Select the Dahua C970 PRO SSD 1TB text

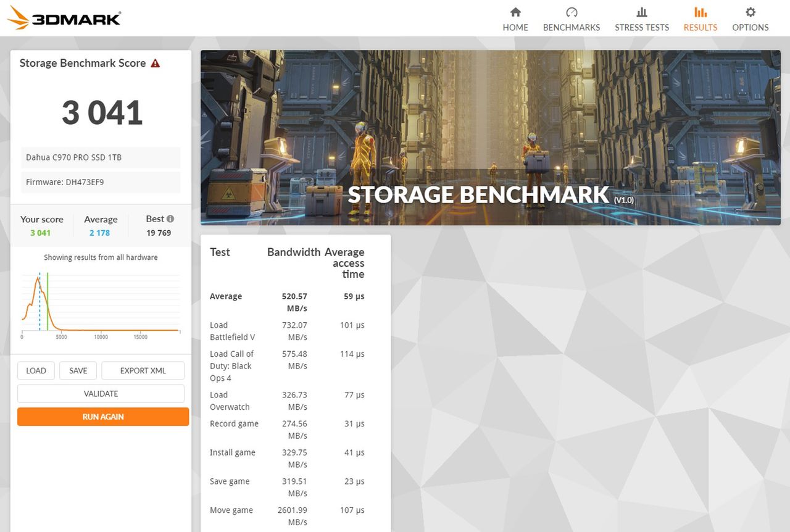pyautogui.click(x=73, y=157)
